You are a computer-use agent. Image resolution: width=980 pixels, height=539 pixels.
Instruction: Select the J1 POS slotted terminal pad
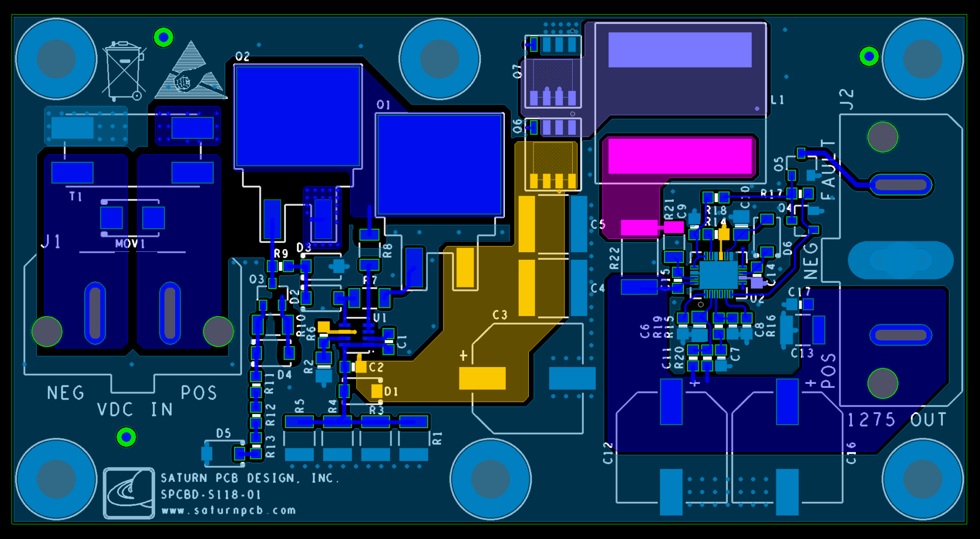coord(170,313)
